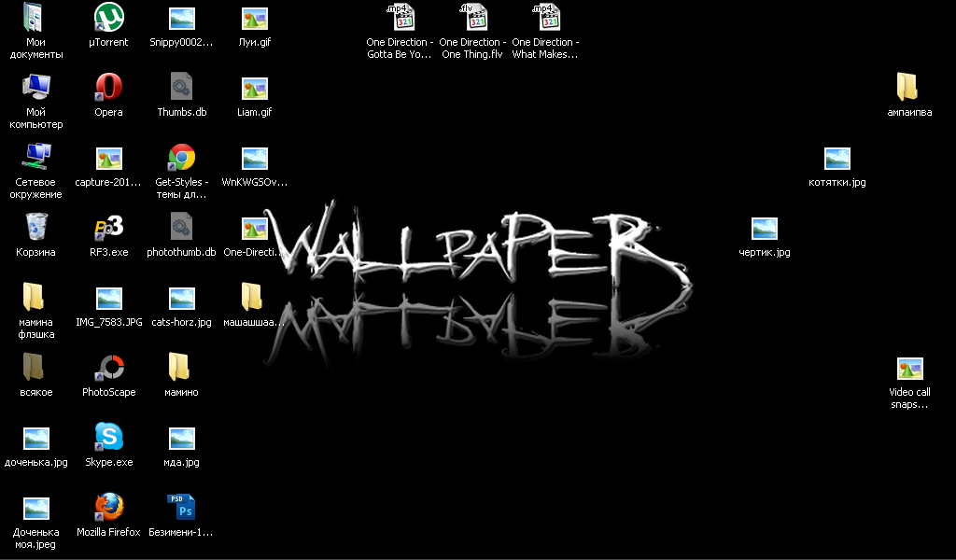The image size is (956, 560).
Task: Select the Video call snaps image
Action: click(x=909, y=370)
